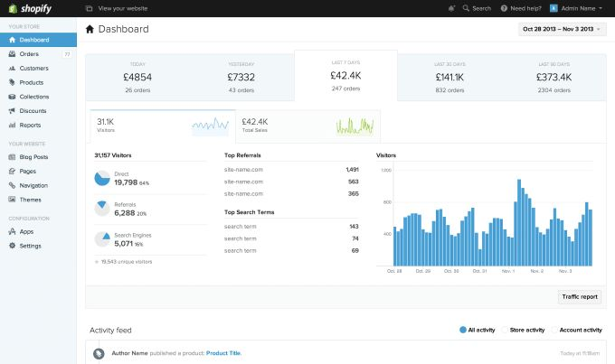The width and height of the screenshot is (615, 364).
Task: Select the Store activity filter
Action: click(x=504, y=331)
